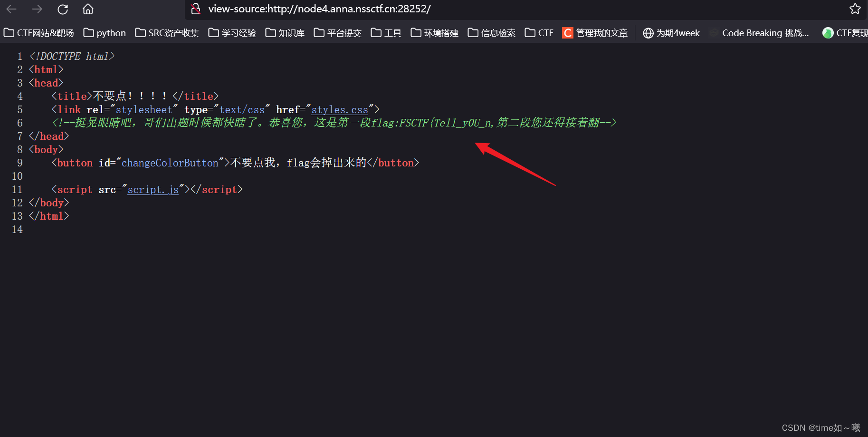Viewport: 868px width, 437px height.
Task: Open the script.js source link
Action: [153, 190]
